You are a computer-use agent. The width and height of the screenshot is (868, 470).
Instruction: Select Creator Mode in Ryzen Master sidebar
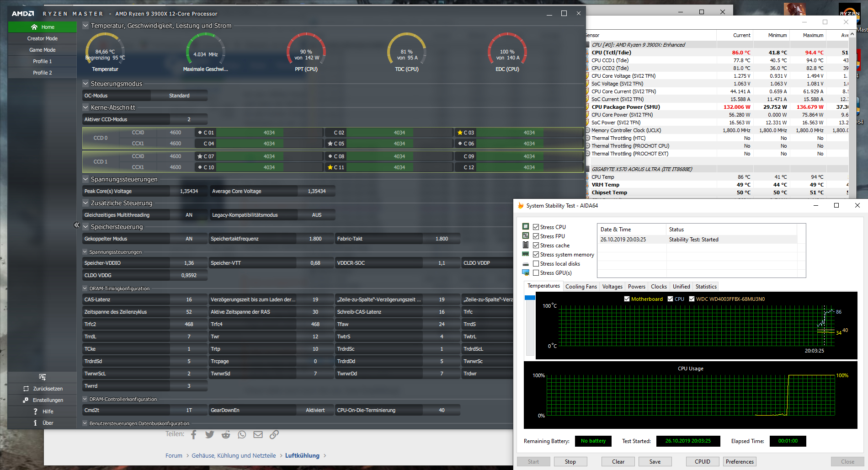[43, 38]
